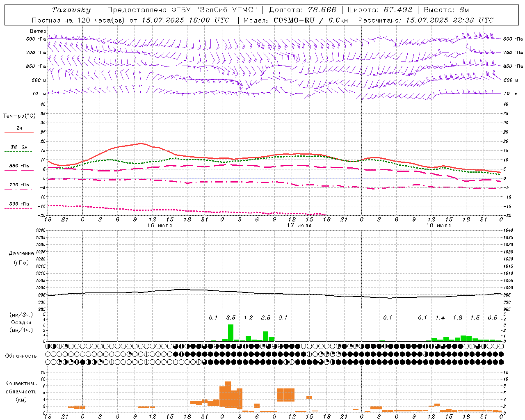Click the 1.4 precipitation total value
Screen dimensions: 525x420
[x=440, y=317]
